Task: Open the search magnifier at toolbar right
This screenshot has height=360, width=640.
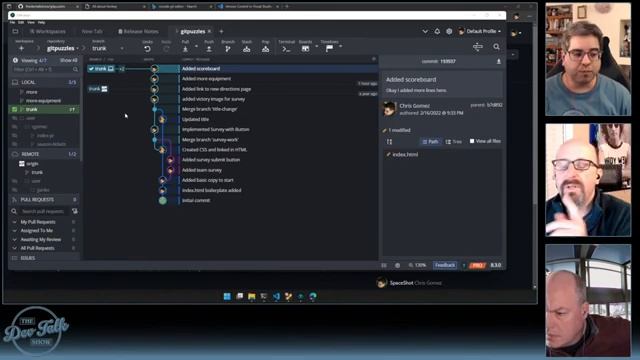Action: pyautogui.click(x=496, y=47)
